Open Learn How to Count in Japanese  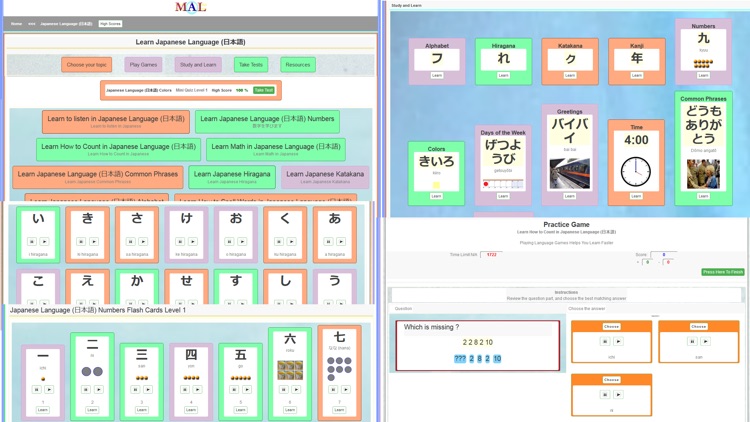pyautogui.click(x=118, y=149)
